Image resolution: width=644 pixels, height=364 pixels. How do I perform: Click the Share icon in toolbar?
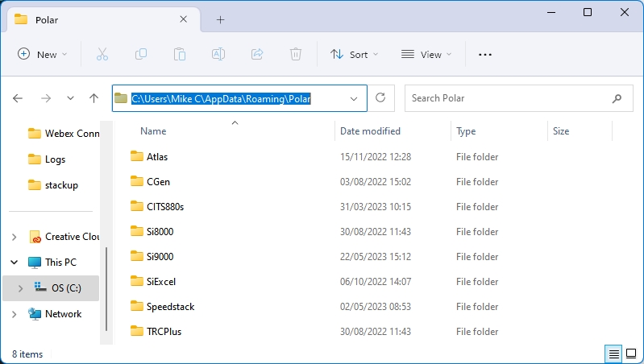[x=257, y=54]
